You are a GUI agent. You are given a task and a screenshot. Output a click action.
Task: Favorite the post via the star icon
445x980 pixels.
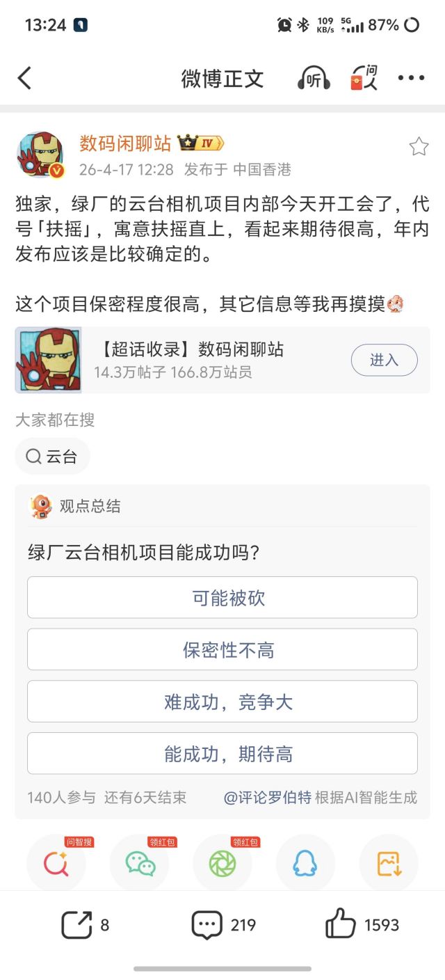(x=418, y=146)
